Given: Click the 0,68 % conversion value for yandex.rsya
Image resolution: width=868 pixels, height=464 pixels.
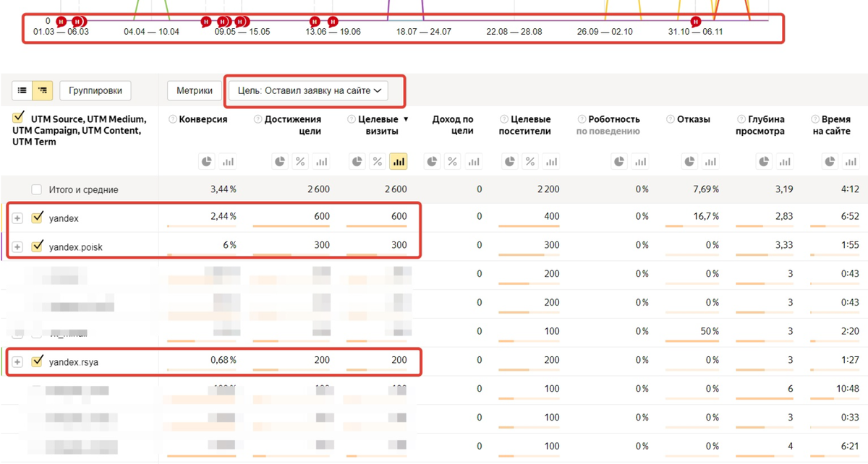Looking at the screenshot, I should [224, 360].
